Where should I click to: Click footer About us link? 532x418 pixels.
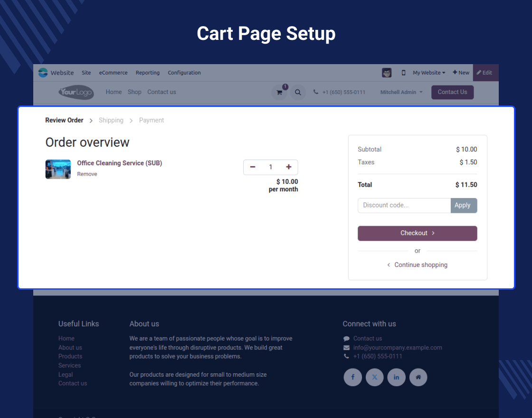(70, 347)
